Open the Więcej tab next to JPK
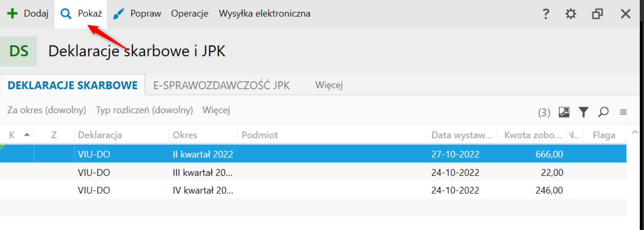 click(x=329, y=86)
